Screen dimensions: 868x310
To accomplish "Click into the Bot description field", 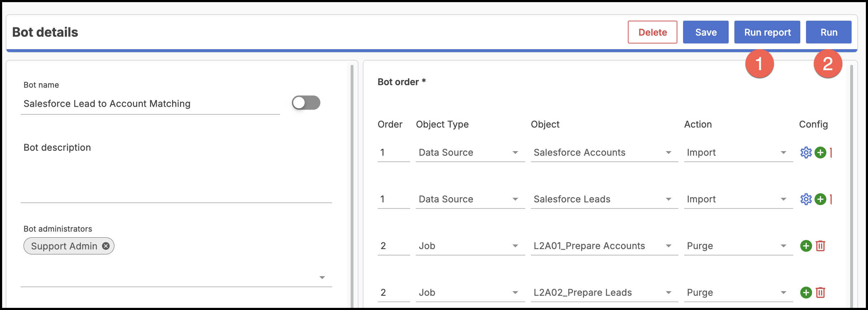I will click(176, 178).
